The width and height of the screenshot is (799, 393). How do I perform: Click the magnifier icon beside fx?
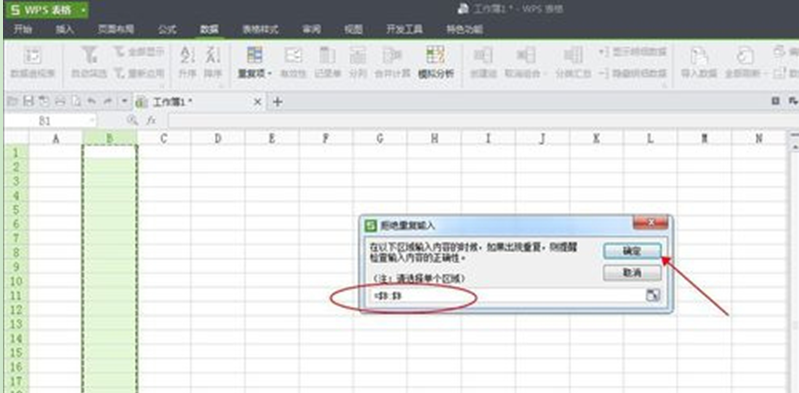(132, 120)
